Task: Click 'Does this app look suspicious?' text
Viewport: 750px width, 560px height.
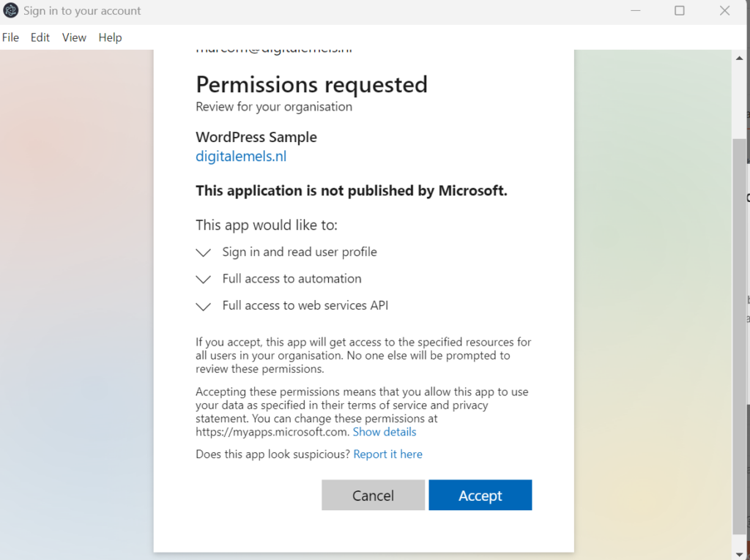Action: pos(272,454)
